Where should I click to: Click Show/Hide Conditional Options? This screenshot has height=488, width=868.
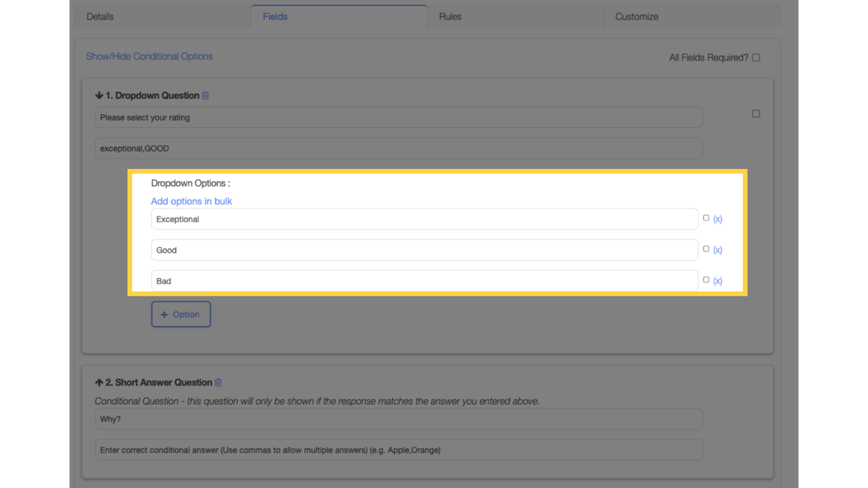149,57
